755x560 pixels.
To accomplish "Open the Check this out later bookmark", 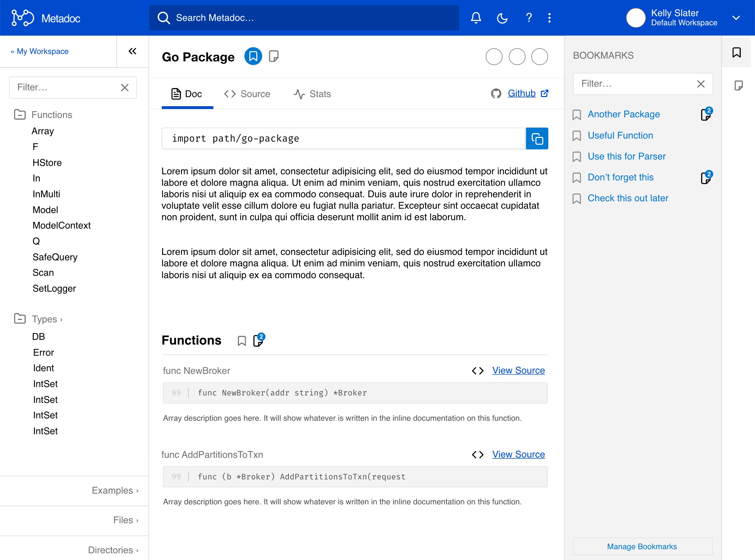I will tap(628, 198).
